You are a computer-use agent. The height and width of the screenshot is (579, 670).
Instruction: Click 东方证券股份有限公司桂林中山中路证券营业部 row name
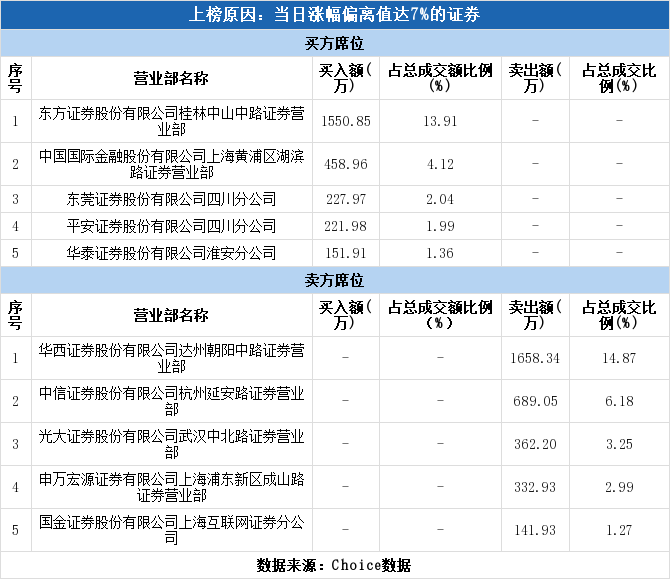171,121
